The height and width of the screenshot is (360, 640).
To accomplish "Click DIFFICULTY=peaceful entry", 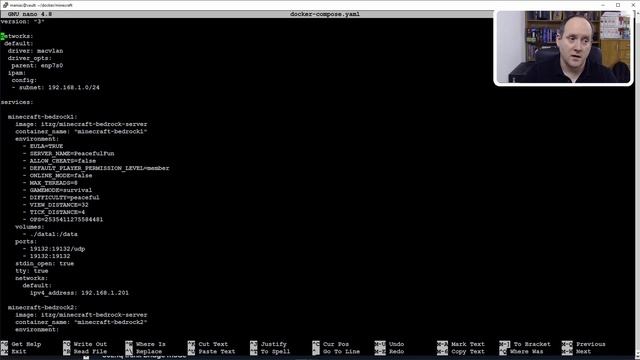I will pos(61,198).
